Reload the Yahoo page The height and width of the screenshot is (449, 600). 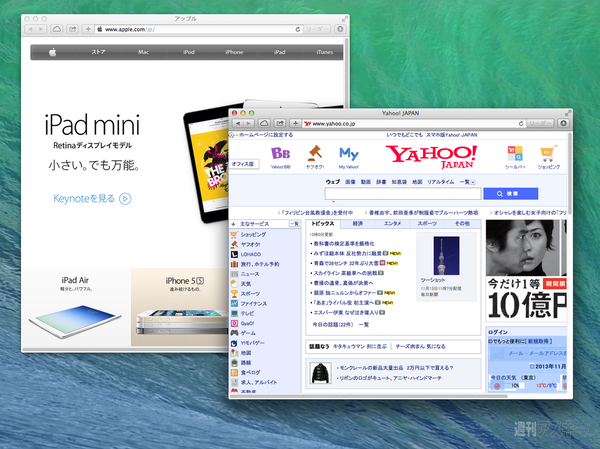pyautogui.click(x=520, y=123)
